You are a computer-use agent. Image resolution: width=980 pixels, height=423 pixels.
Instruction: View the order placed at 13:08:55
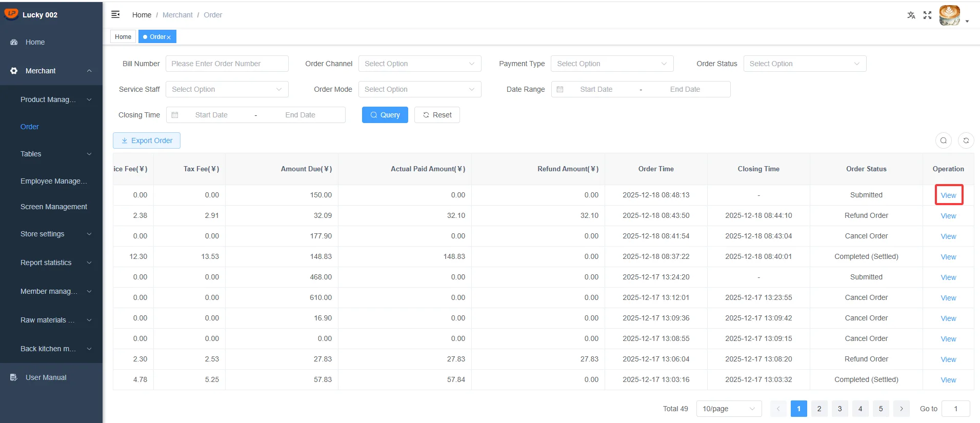pyautogui.click(x=949, y=339)
